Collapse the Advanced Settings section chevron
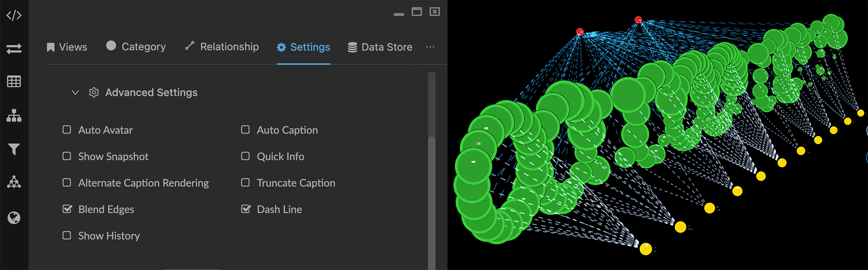 point(75,93)
